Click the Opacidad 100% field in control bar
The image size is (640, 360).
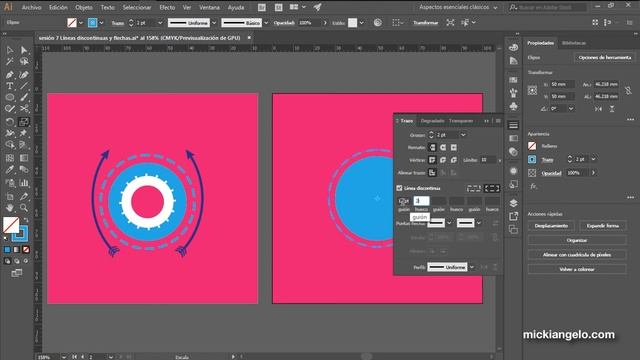tap(309, 23)
